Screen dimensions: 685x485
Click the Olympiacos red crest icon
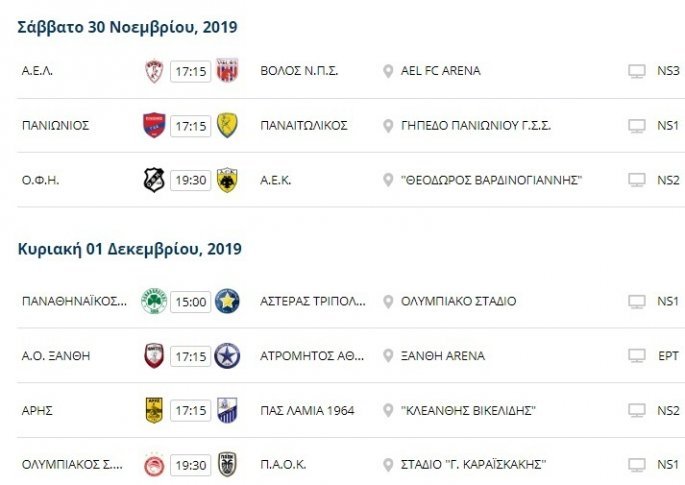pyautogui.click(x=153, y=465)
